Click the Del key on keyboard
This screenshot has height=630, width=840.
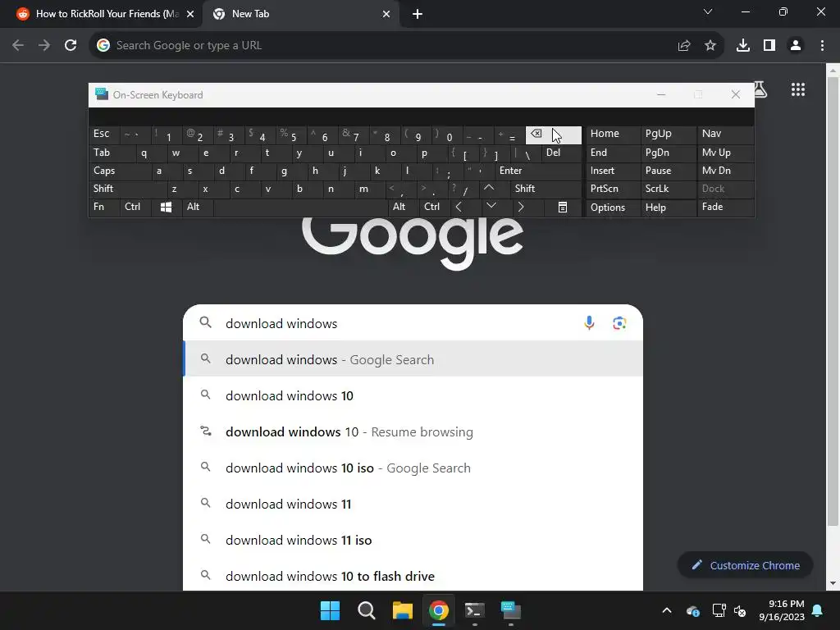coord(561,153)
